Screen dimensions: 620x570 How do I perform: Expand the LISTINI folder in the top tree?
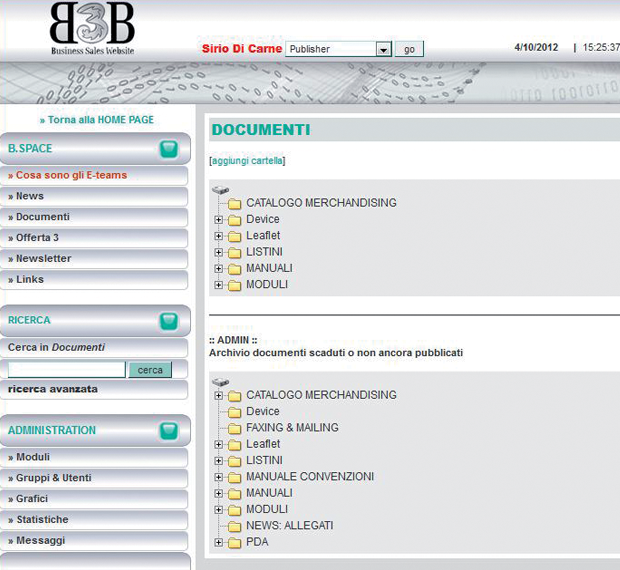point(219,252)
